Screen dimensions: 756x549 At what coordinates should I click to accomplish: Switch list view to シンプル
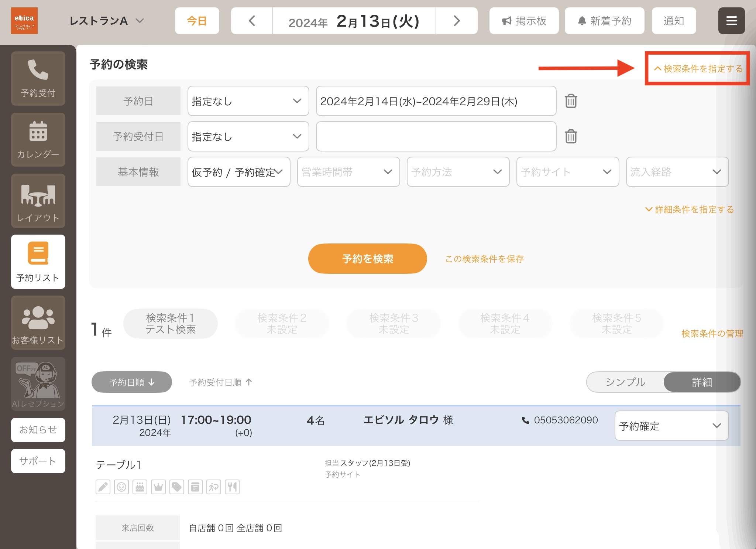point(625,382)
